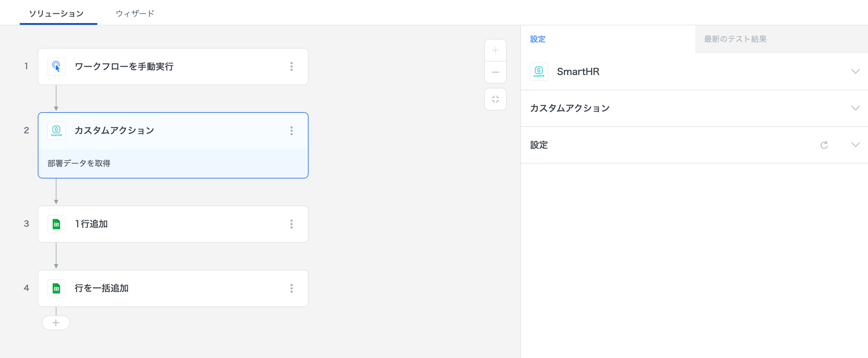868x358 pixels.
Task: Refresh the 設定 section in right panel
Action: (824, 145)
